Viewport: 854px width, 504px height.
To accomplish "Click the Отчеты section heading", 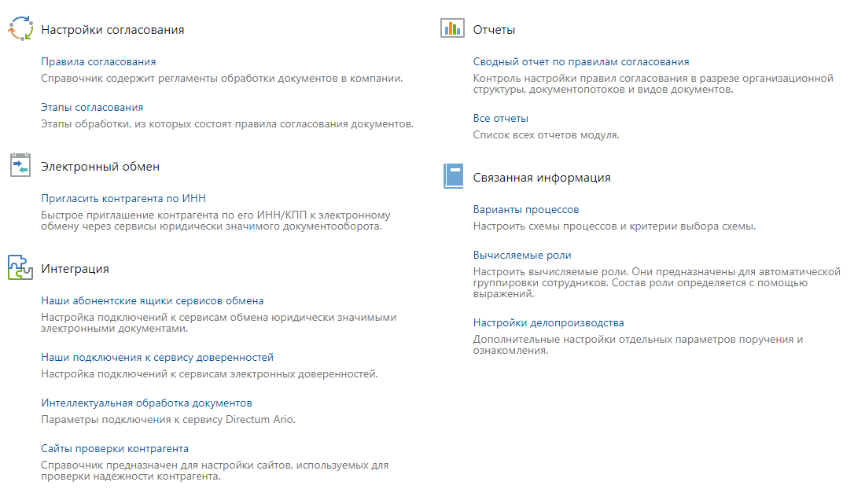I will coord(494,30).
